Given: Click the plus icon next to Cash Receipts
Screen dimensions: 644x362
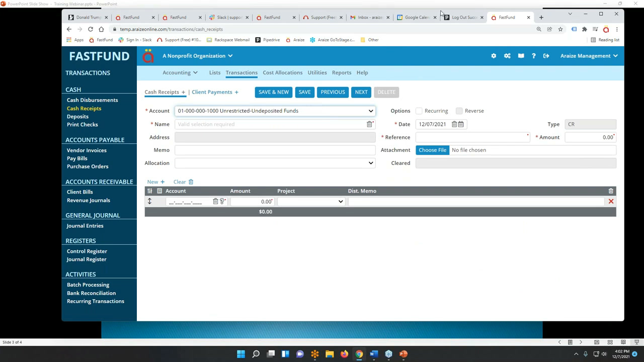Looking at the screenshot, I should click(183, 92).
